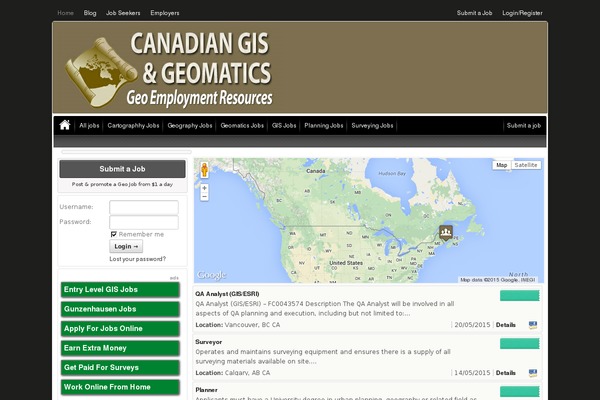Viewport: 600px width, 400px height.
Task: Click Submit a Job in the top-right menu
Action: (x=474, y=13)
